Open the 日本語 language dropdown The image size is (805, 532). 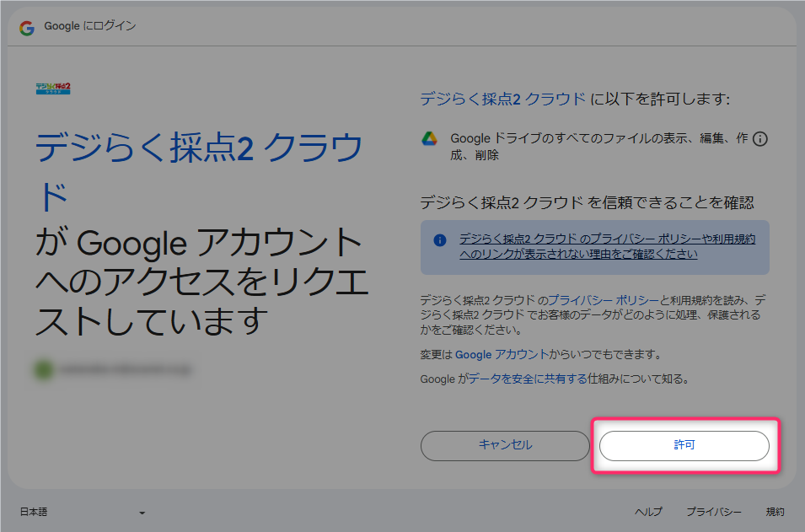[x=82, y=512]
